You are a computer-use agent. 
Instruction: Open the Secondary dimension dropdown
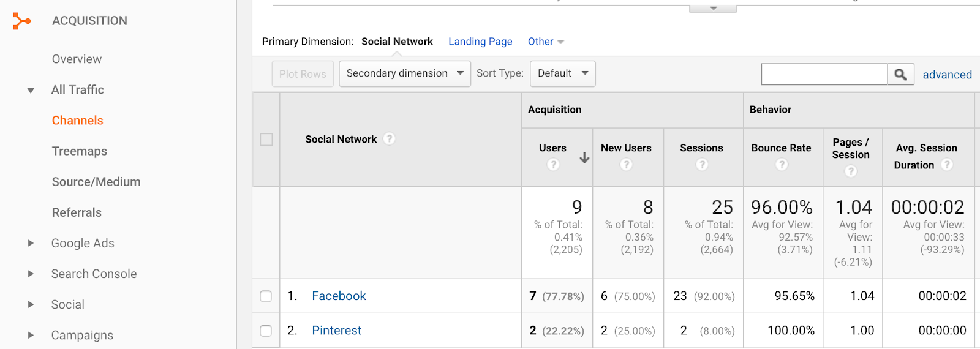pos(405,73)
